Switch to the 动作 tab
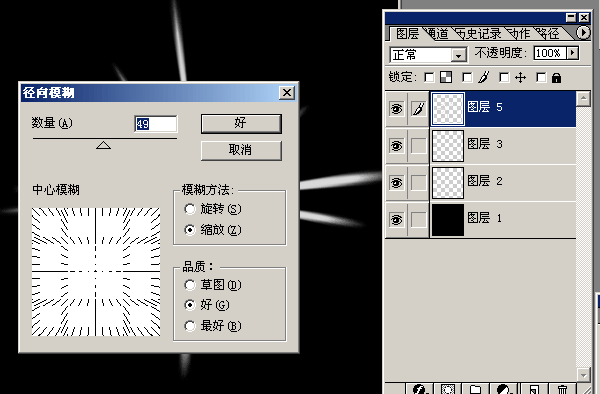Viewport: 600px width, 394px height. [x=520, y=34]
